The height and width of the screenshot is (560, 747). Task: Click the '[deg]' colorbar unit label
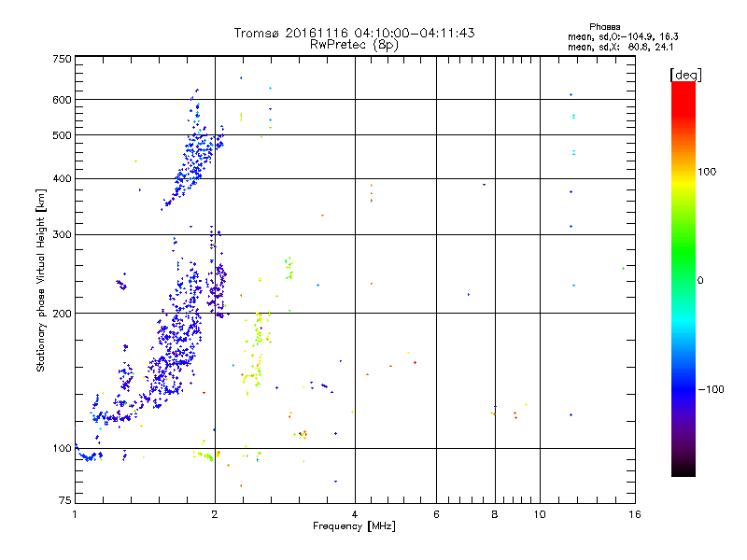pyautogui.click(x=685, y=75)
